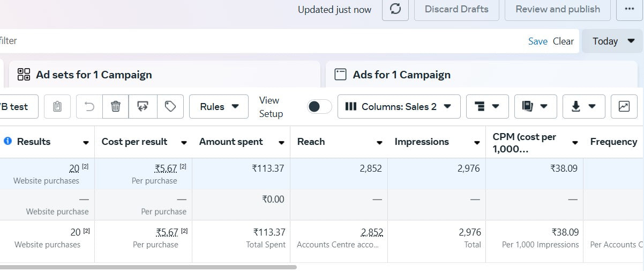Open the reports dropdown
This screenshot has height=271, width=644.
tap(536, 107)
